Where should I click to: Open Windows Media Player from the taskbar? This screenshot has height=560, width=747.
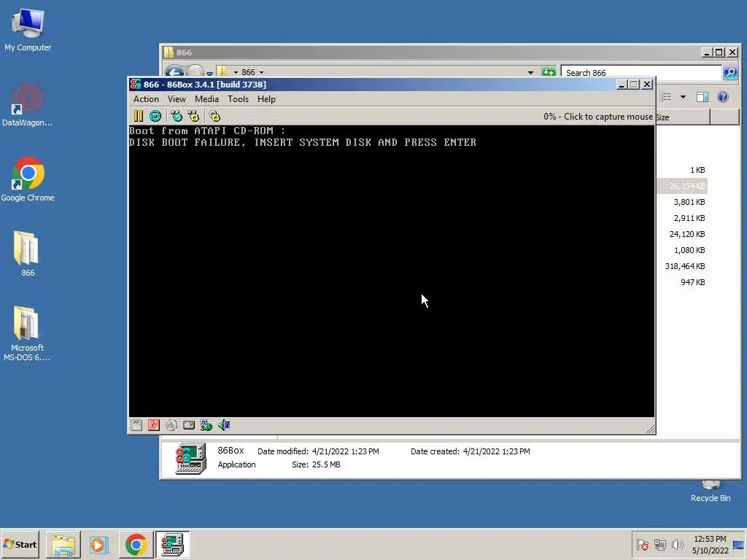[99, 545]
